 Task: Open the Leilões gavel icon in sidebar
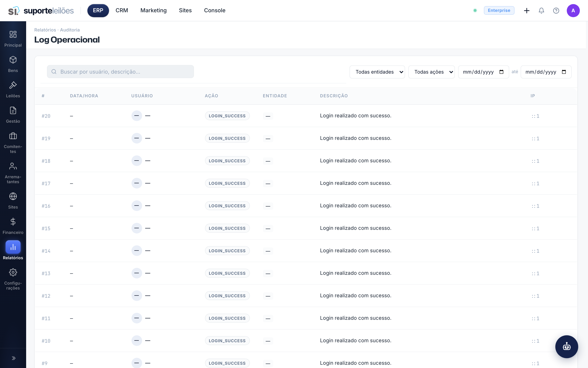[x=13, y=85]
